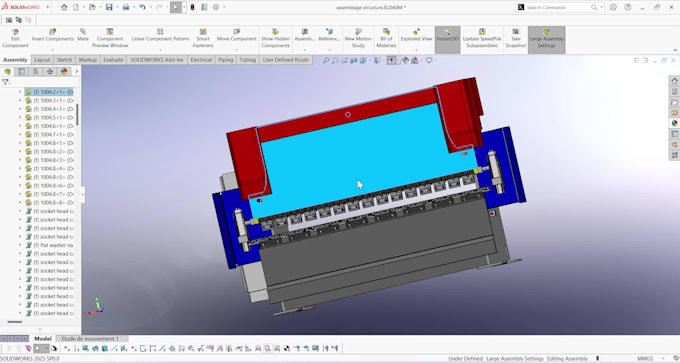Image resolution: width=680 pixels, height=363 pixels.
Task: Select the Mate tool
Action: coord(83,35)
